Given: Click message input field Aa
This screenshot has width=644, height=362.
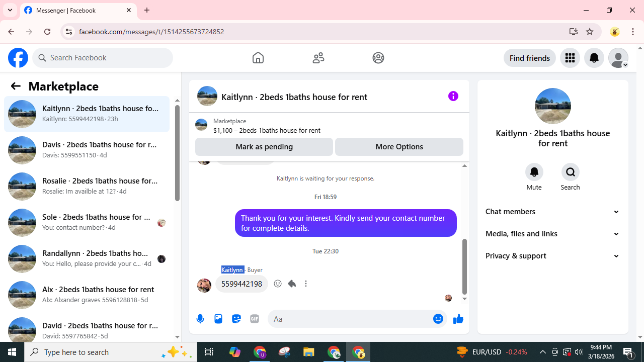Looking at the screenshot, I should click(350, 319).
